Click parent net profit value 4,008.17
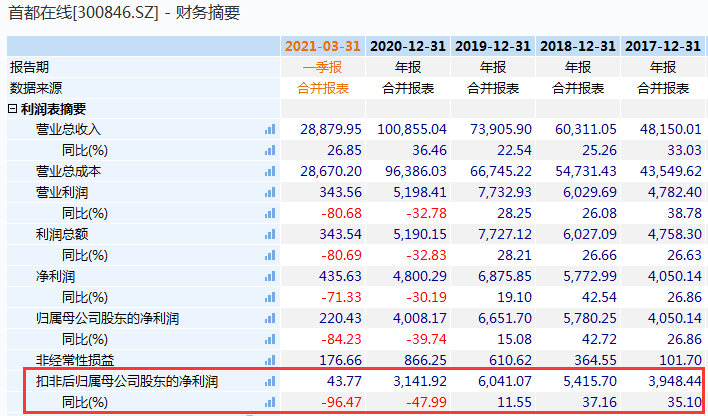Viewport: 708px width, 416px height. pos(420,318)
